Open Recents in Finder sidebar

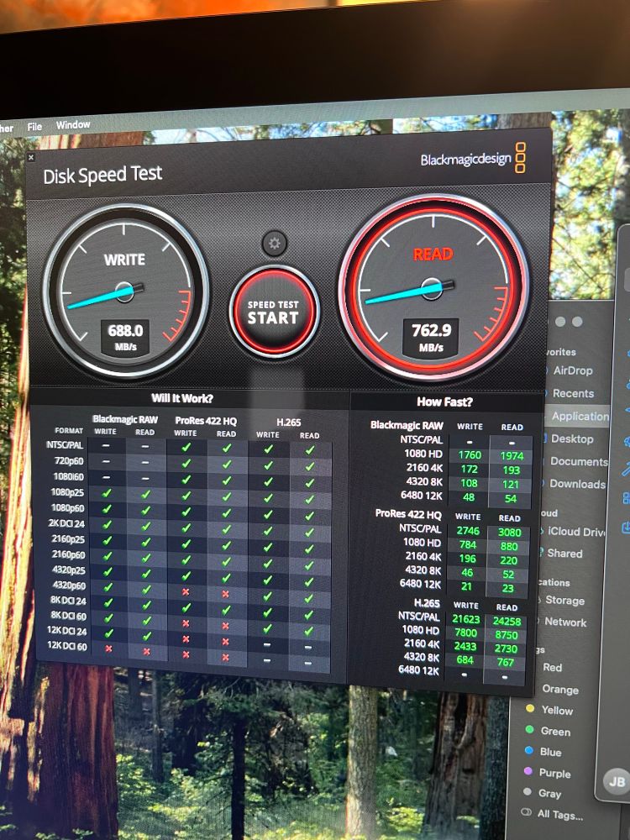click(573, 394)
